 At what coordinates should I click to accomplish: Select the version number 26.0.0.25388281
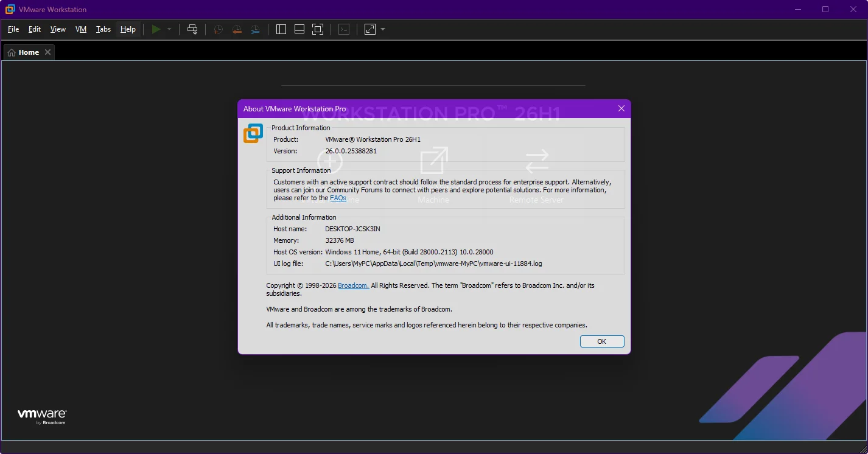pos(351,151)
